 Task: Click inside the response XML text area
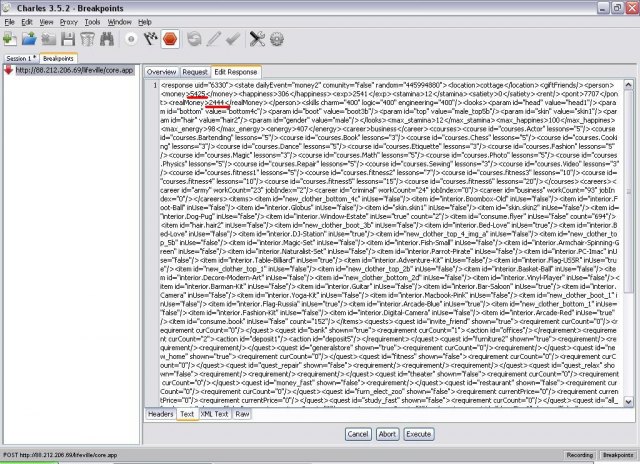(x=390, y=250)
